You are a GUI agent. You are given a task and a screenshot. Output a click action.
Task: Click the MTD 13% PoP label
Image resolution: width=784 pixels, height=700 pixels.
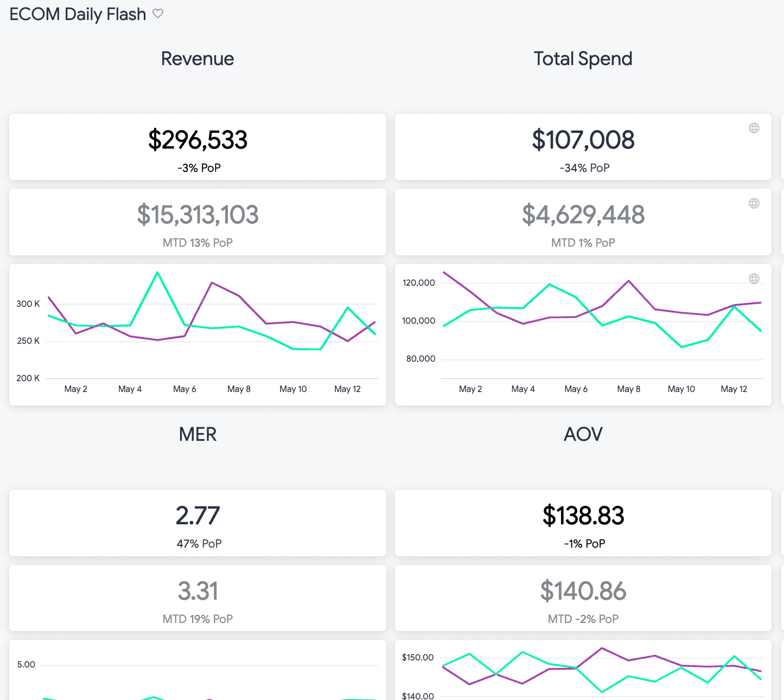click(197, 243)
